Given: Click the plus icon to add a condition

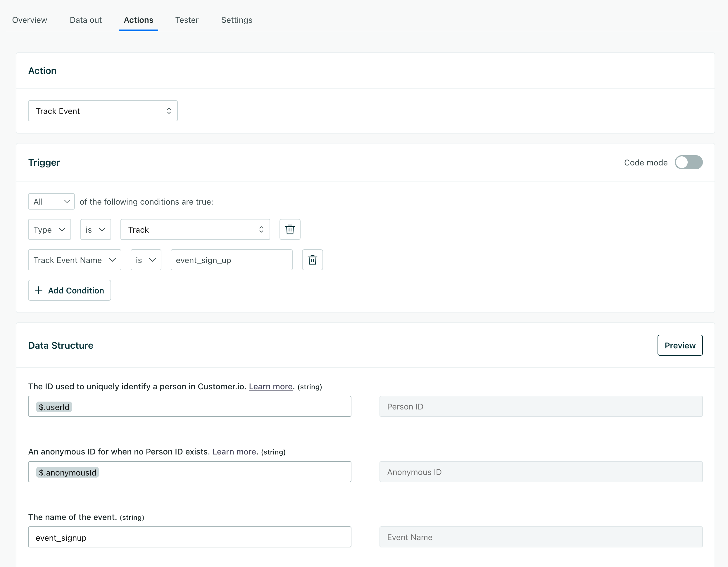Looking at the screenshot, I should point(39,290).
